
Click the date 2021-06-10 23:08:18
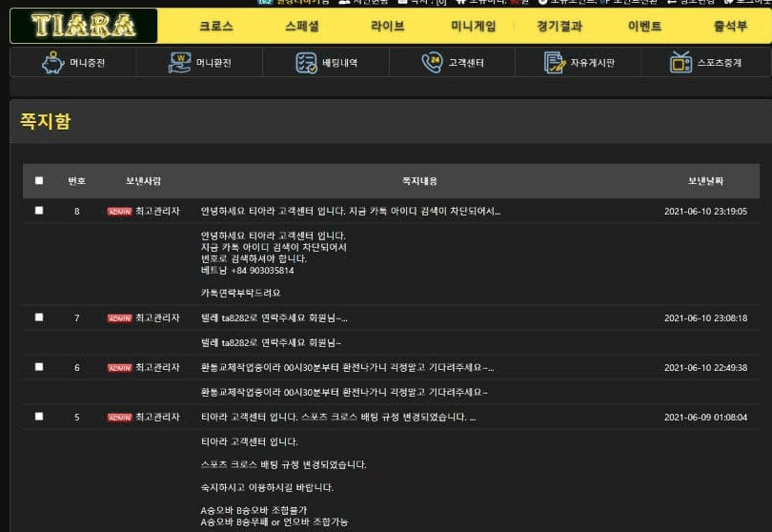click(705, 318)
